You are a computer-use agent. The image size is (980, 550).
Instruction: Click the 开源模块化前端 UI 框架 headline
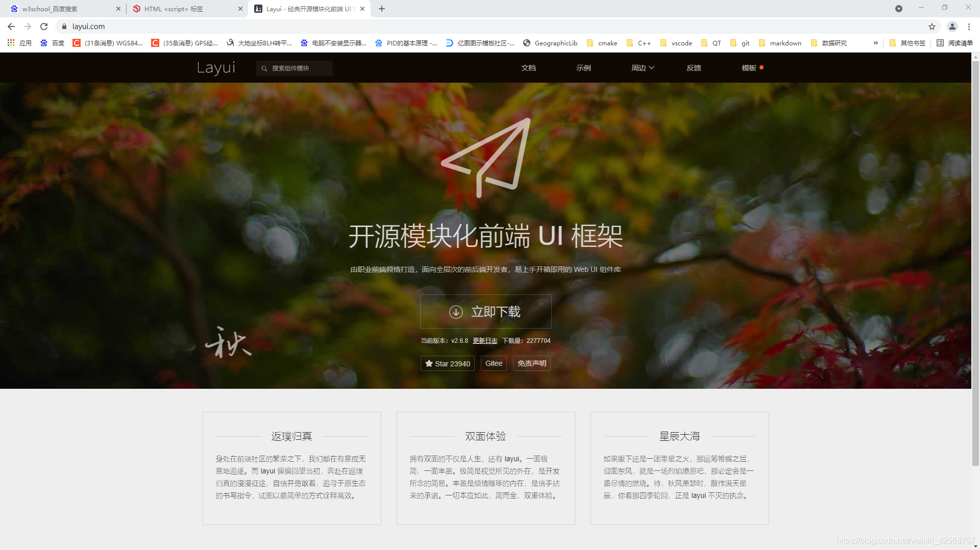[485, 236]
